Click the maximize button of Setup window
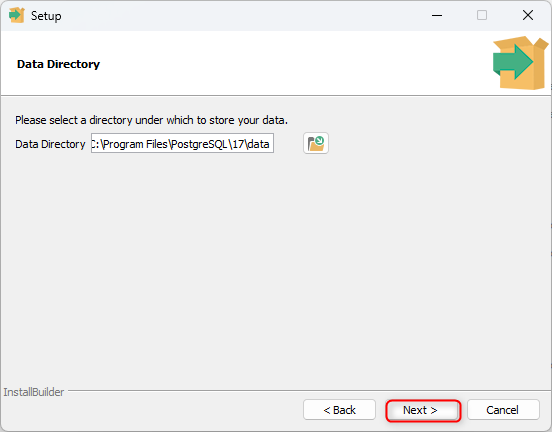The image size is (552, 432). tap(482, 15)
